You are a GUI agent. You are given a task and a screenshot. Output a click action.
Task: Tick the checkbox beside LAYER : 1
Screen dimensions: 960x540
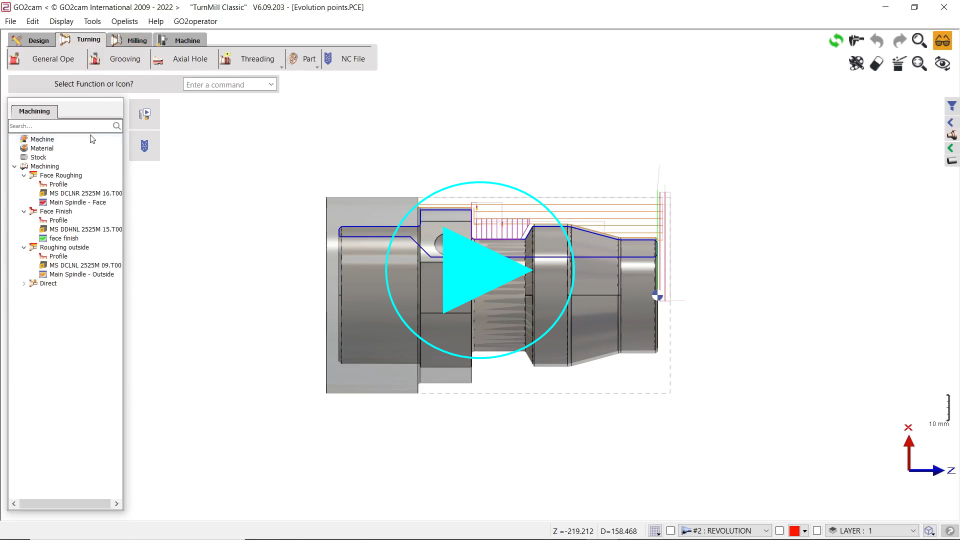[817, 530]
